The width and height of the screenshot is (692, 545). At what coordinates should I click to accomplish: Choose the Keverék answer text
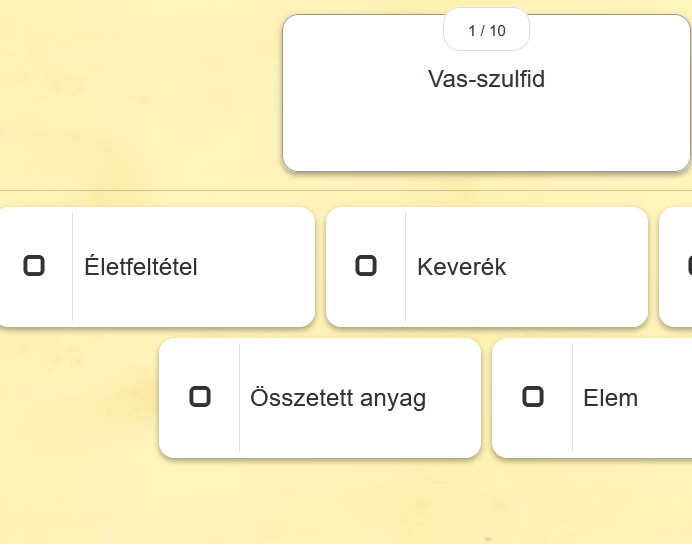(x=462, y=267)
